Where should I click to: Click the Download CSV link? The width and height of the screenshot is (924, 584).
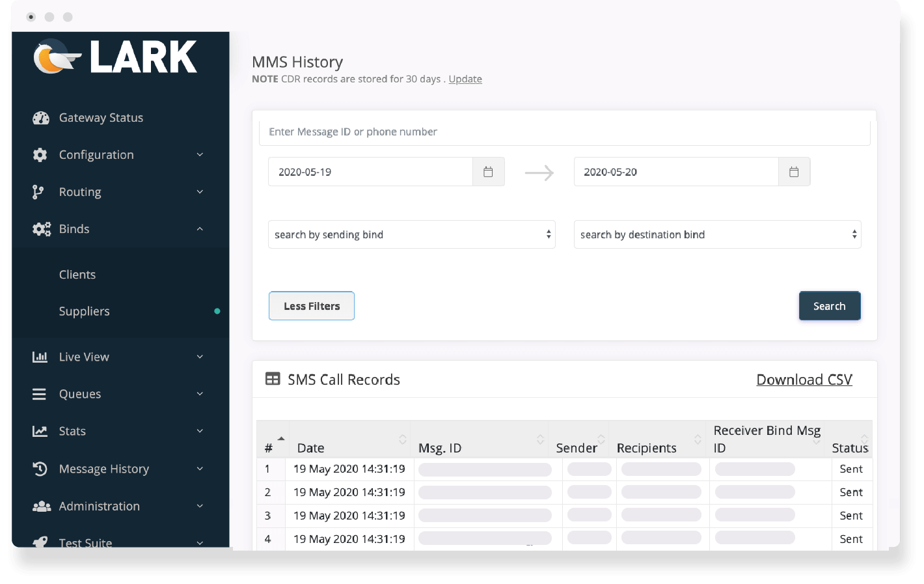click(x=804, y=380)
